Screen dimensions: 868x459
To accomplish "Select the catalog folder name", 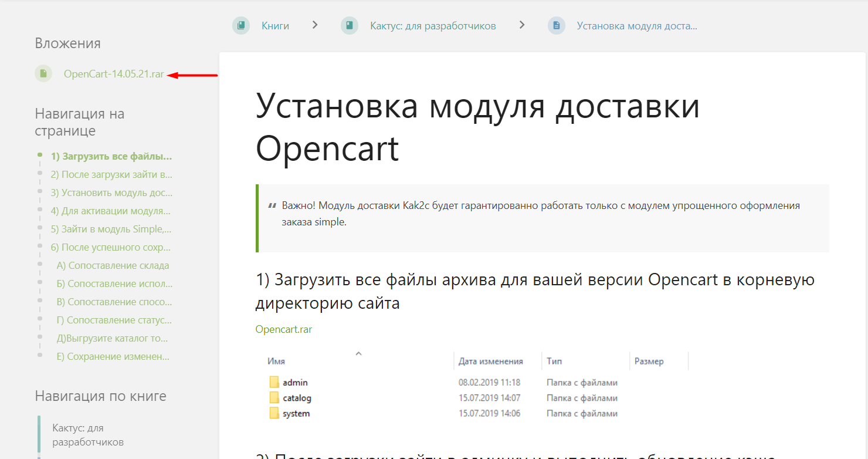I will tap(297, 398).
